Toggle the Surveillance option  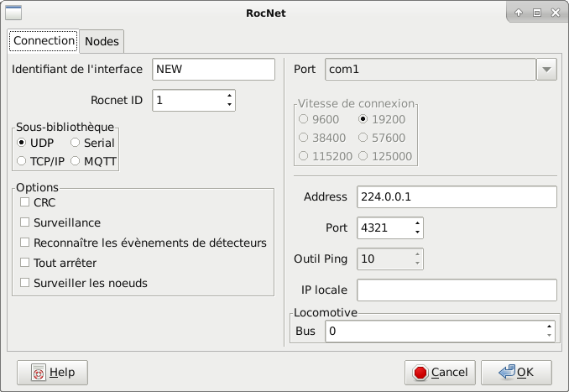pos(25,222)
